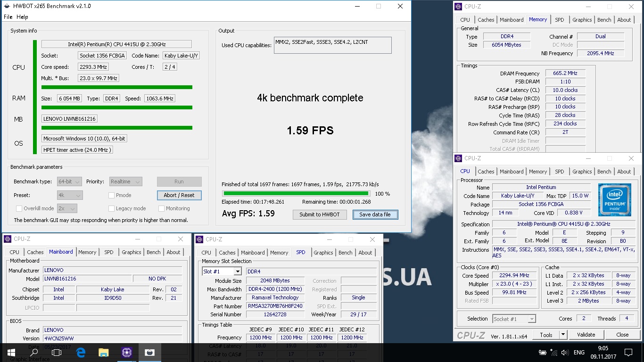This screenshot has height=362, width=644.
Task: Click the Max TDP value 15.0 W
Action: pyautogui.click(x=580, y=196)
